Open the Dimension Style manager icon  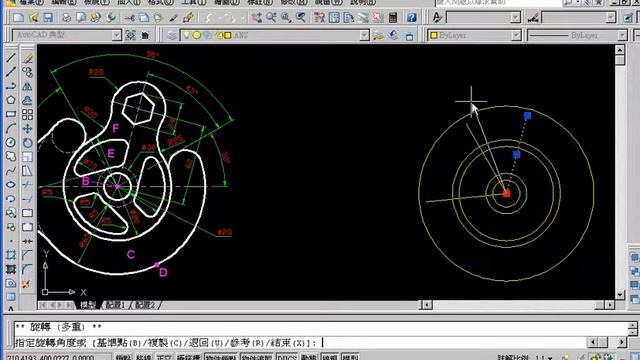[533, 18]
